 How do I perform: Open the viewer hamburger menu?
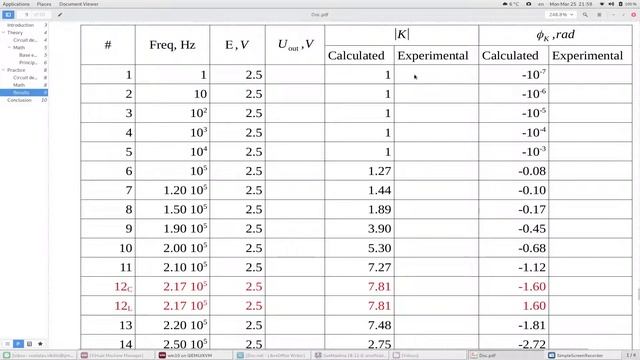(599, 15)
